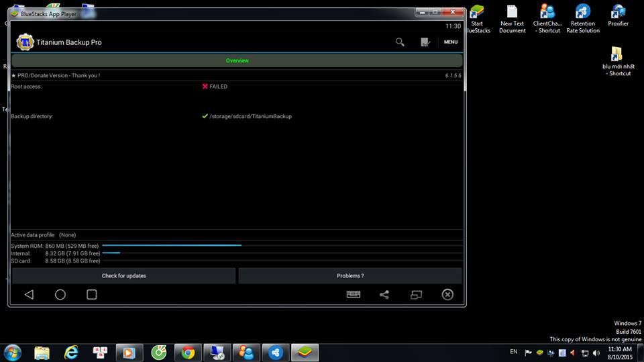The height and width of the screenshot is (362, 644).
Task: Click the BlueStacks circled X close icon
Action: 447,295
